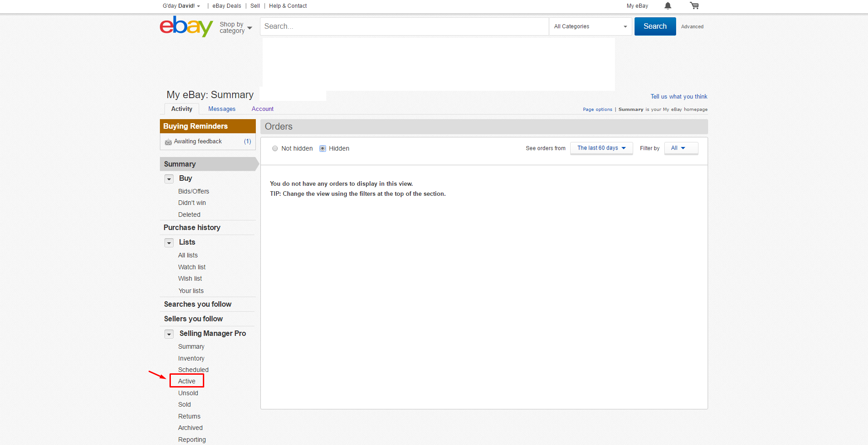Open the All Categories dropdown
The height and width of the screenshot is (445, 868).
(x=590, y=26)
